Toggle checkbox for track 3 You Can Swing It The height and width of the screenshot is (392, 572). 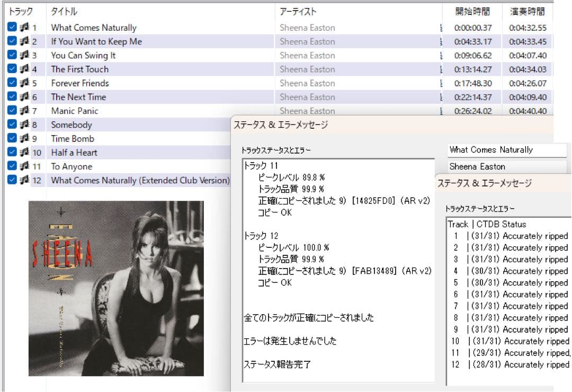coord(12,55)
